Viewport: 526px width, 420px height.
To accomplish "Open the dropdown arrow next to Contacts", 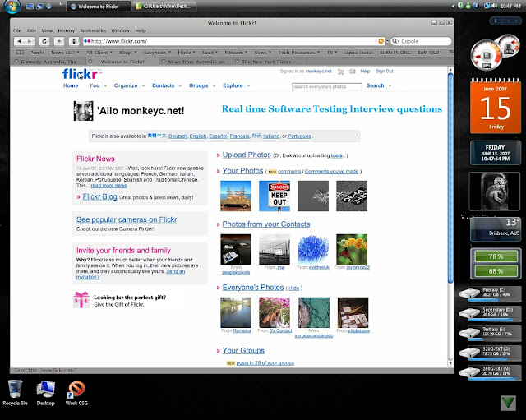I will [180, 86].
